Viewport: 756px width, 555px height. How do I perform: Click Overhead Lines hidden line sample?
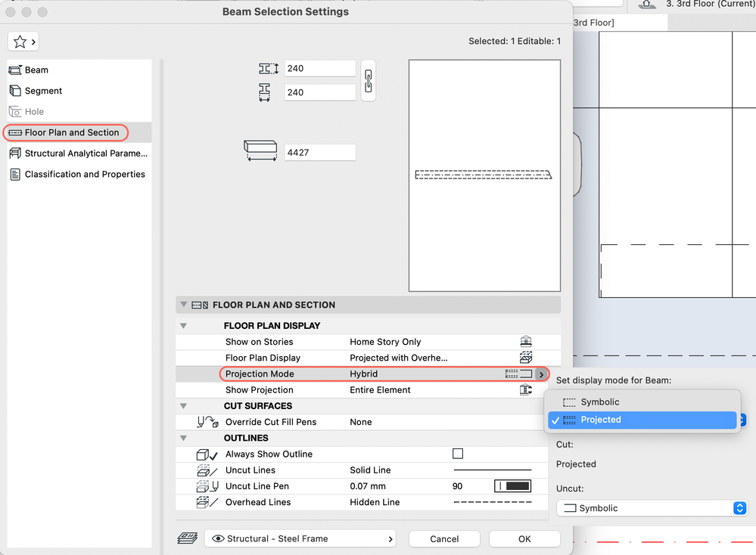pos(492,502)
